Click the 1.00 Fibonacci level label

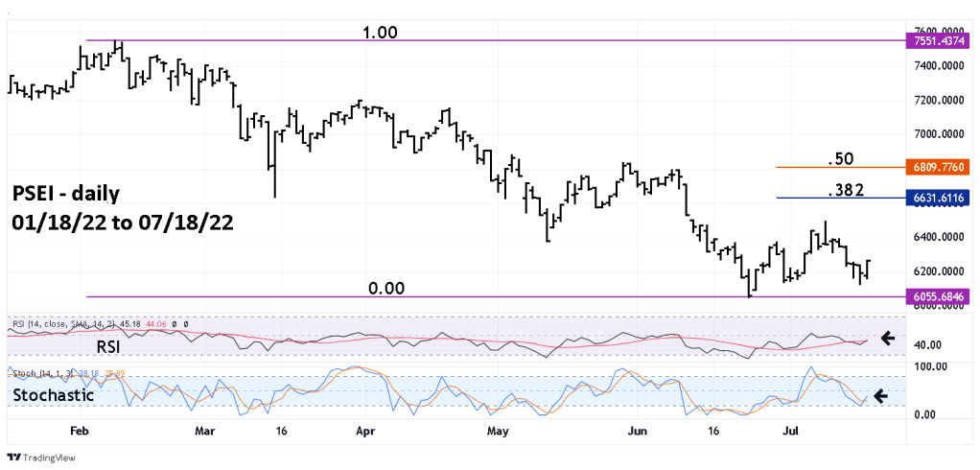[x=380, y=33]
